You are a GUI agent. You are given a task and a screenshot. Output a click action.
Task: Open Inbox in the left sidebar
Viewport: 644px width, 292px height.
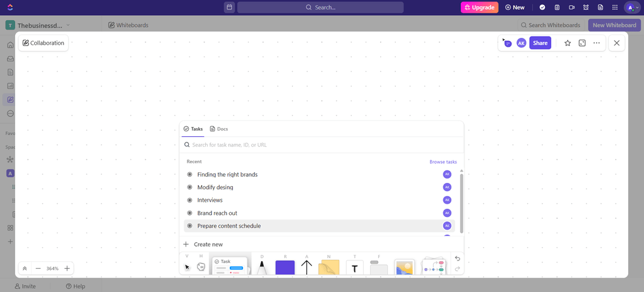[x=11, y=59]
